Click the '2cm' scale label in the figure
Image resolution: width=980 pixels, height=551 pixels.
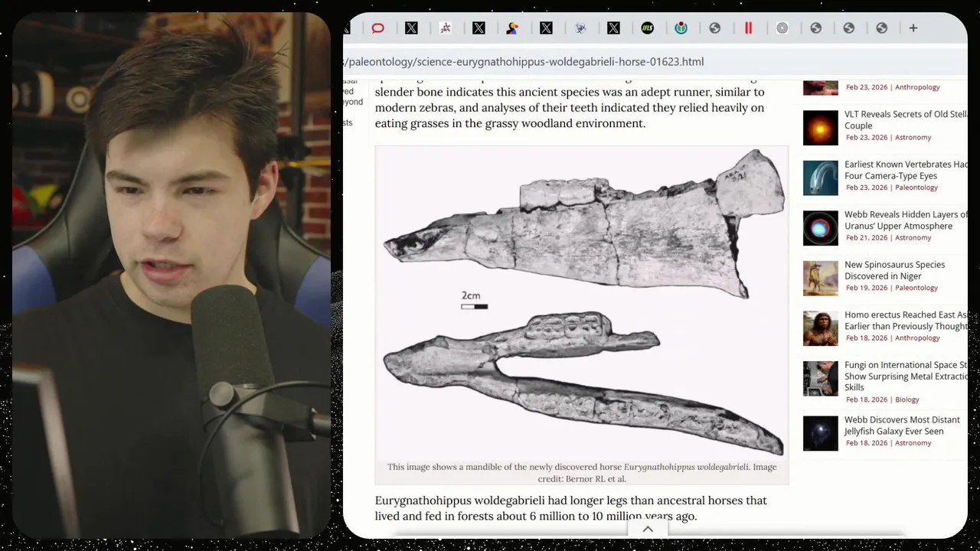pyautogui.click(x=471, y=296)
